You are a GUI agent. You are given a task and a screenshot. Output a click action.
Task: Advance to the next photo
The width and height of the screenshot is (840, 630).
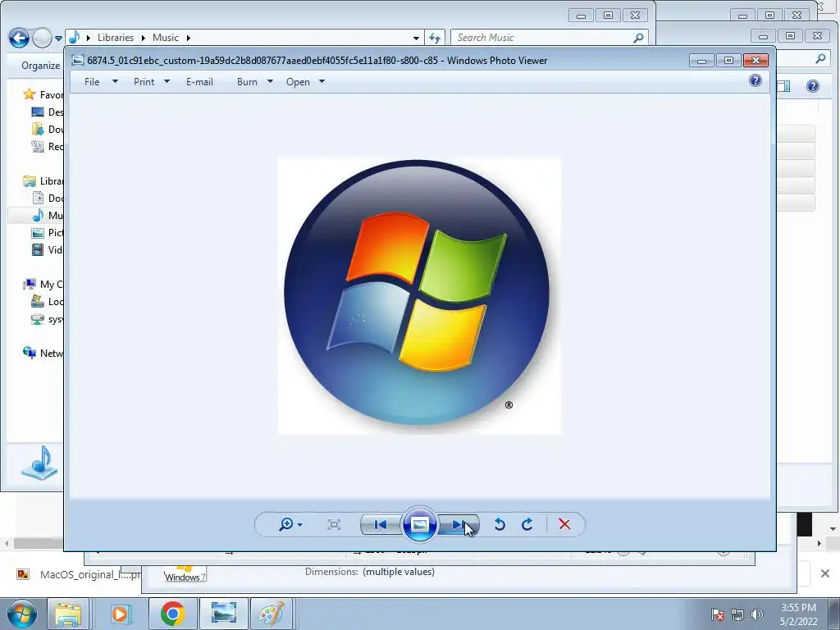point(459,524)
